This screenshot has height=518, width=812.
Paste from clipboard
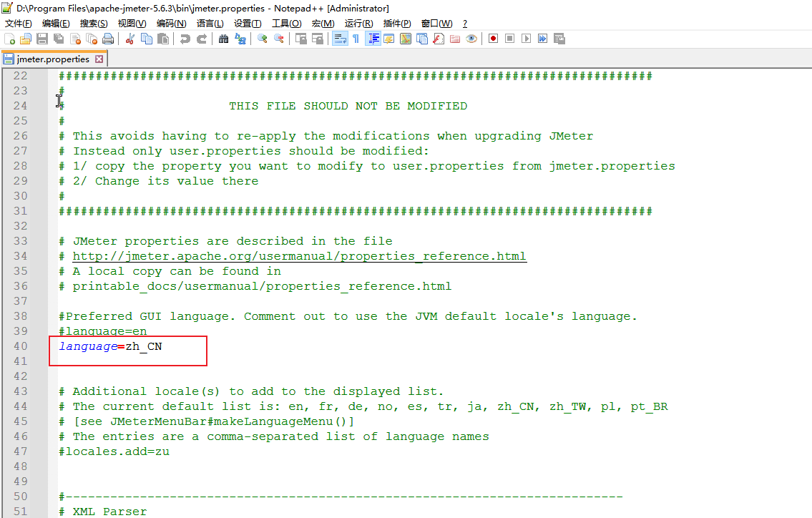[162, 39]
